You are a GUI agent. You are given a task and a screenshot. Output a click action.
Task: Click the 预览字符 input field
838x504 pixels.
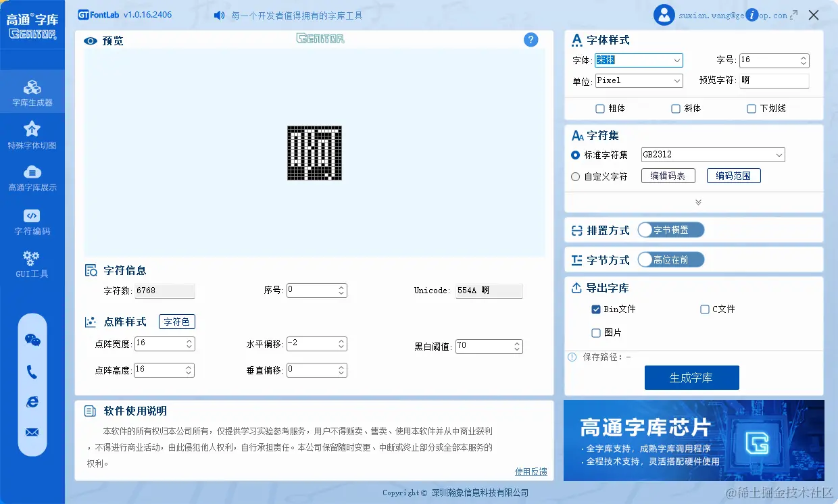(774, 80)
